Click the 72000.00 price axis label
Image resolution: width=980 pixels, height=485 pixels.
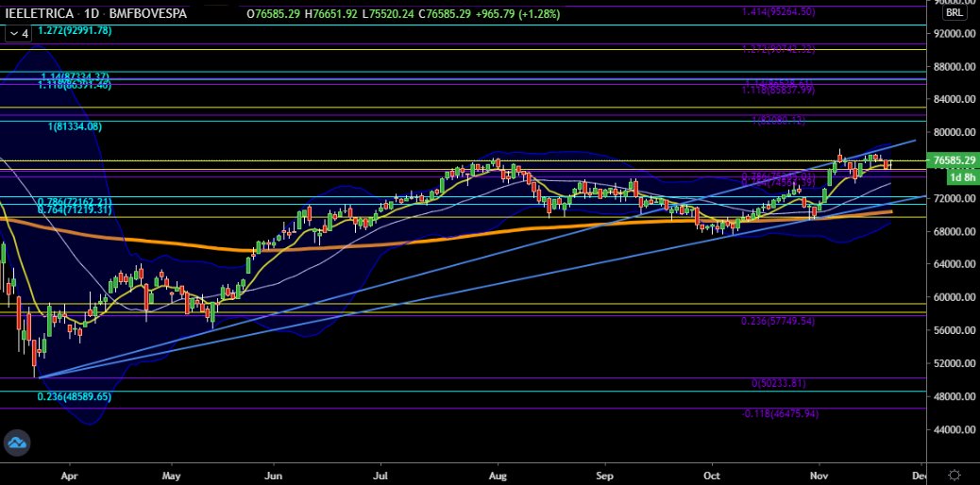pos(955,198)
